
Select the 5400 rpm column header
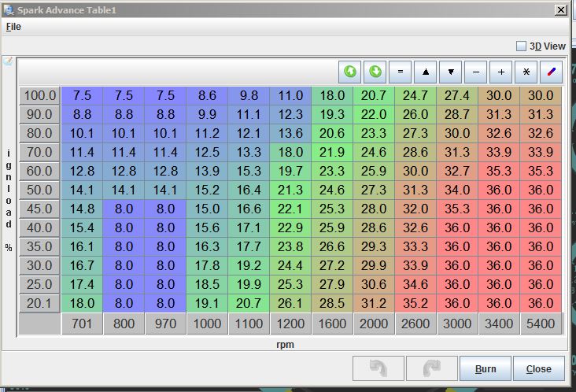[541, 323]
